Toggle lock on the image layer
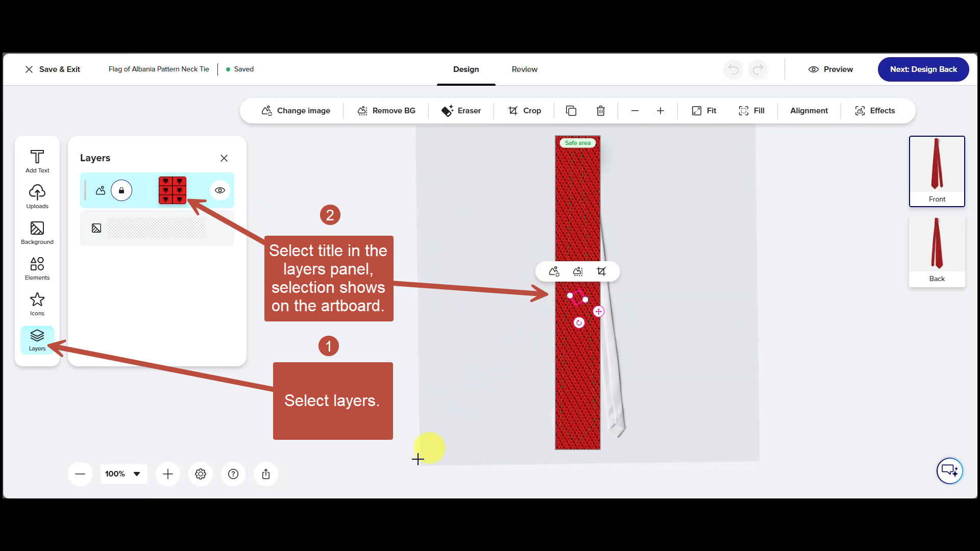The width and height of the screenshot is (980, 551). click(x=121, y=190)
